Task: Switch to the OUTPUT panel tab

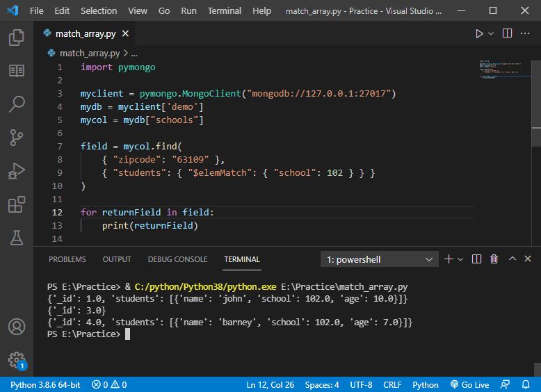Action: pos(117,259)
